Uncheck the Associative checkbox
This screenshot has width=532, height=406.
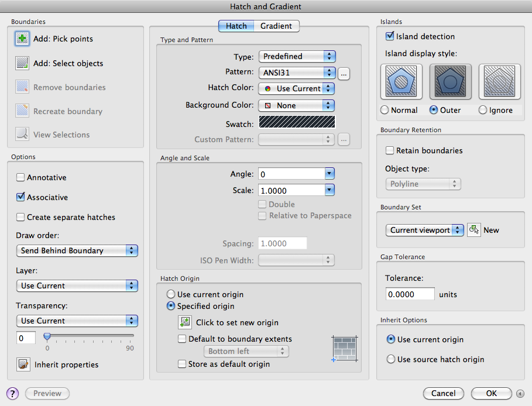(x=20, y=197)
